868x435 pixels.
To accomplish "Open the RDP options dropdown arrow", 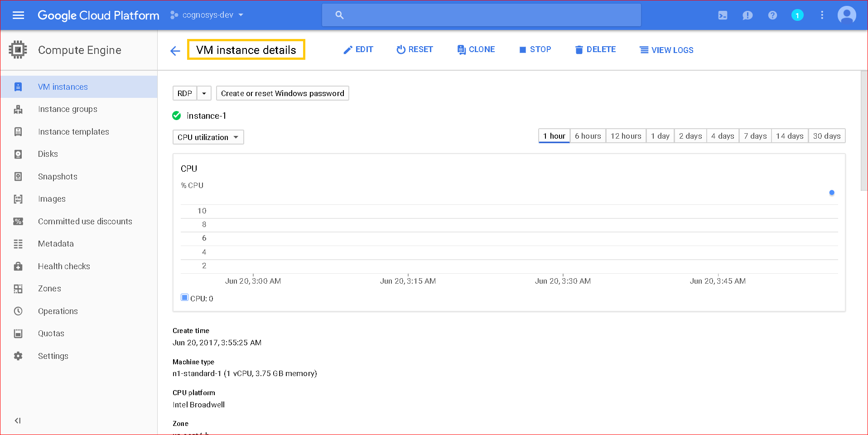I will [x=204, y=93].
